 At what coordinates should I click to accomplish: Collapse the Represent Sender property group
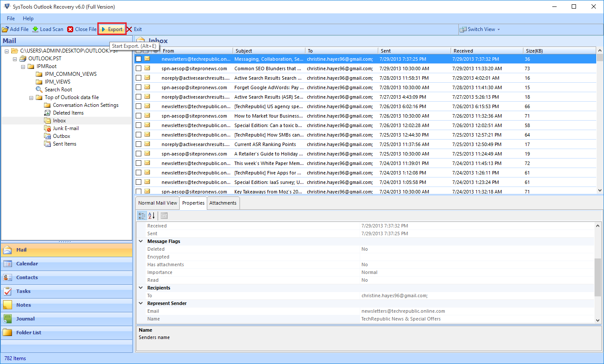pos(141,303)
